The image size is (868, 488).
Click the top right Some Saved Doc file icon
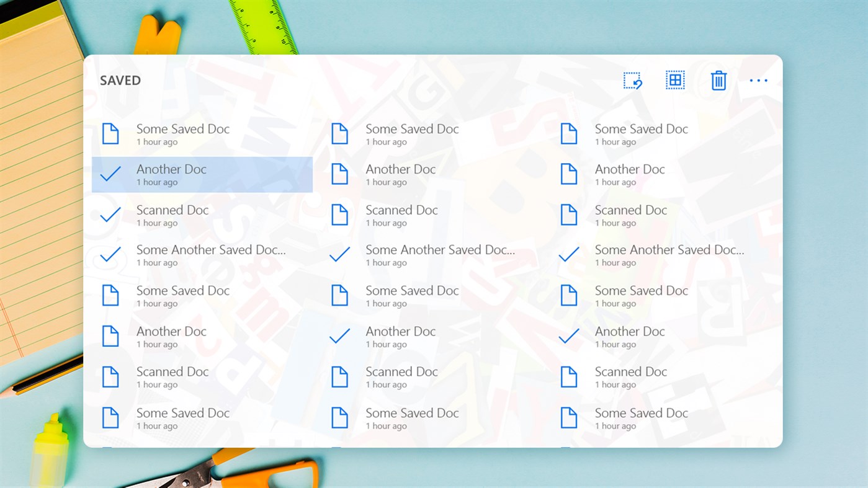pyautogui.click(x=568, y=133)
